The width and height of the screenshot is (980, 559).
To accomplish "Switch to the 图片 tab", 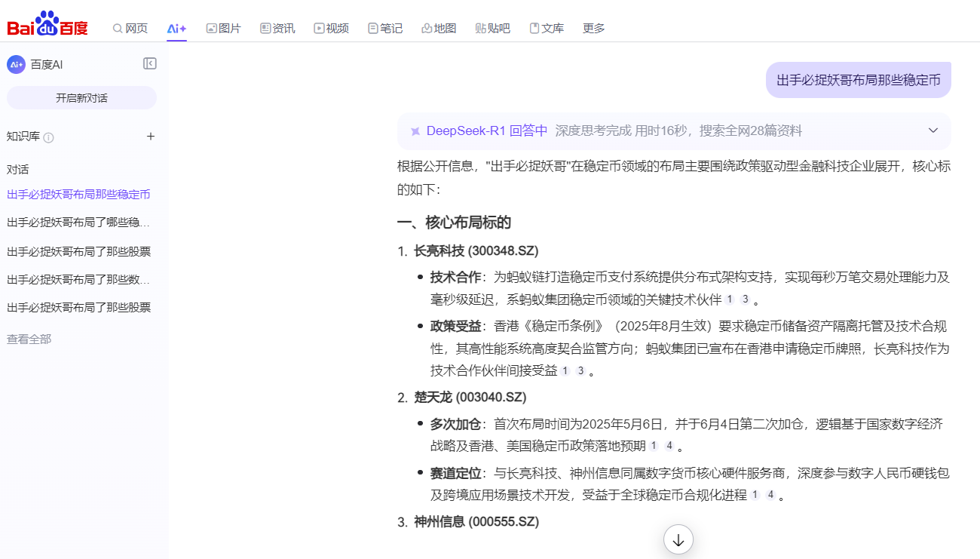I will 223,28.
